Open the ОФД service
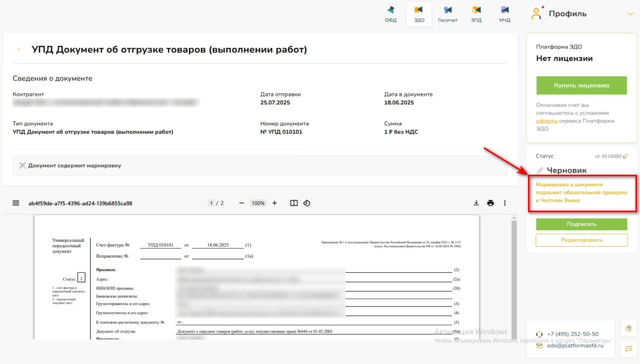 (x=390, y=14)
